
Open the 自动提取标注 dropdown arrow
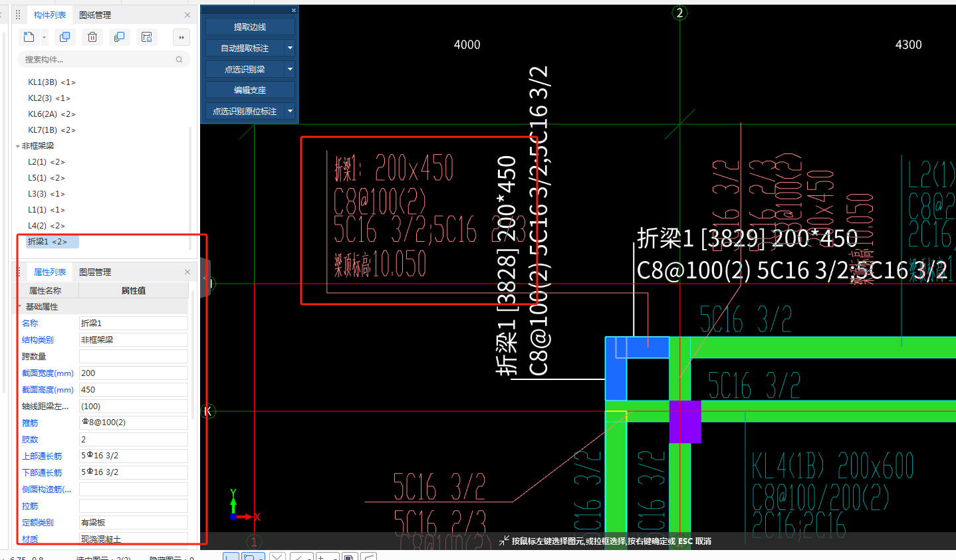click(290, 48)
